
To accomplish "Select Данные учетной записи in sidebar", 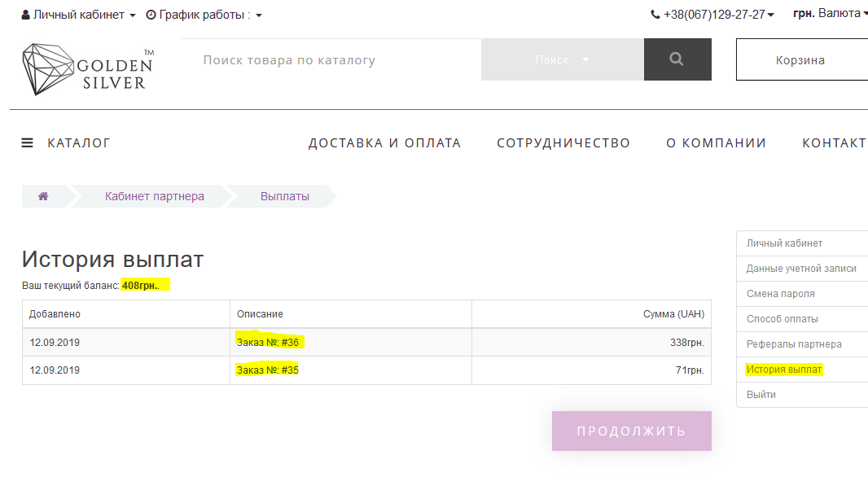I will coord(800,269).
